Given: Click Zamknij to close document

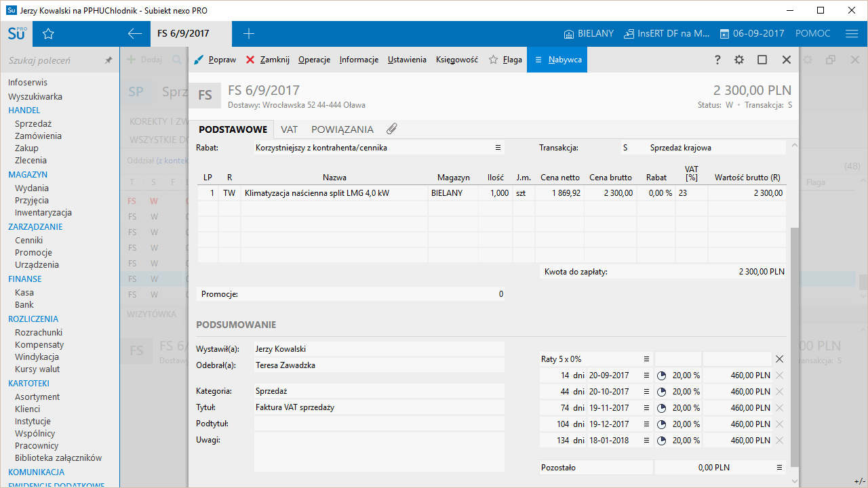Looking at the screenshot, I should click(x=267, y=60).
